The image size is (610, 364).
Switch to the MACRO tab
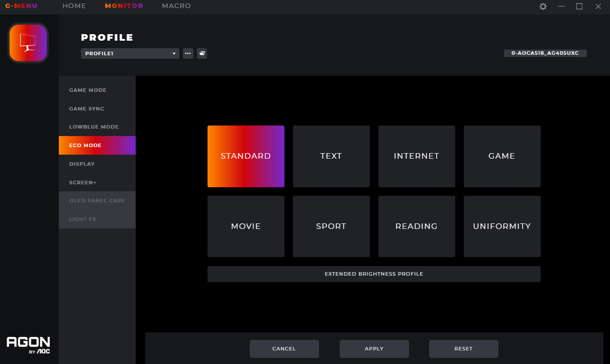176,6
